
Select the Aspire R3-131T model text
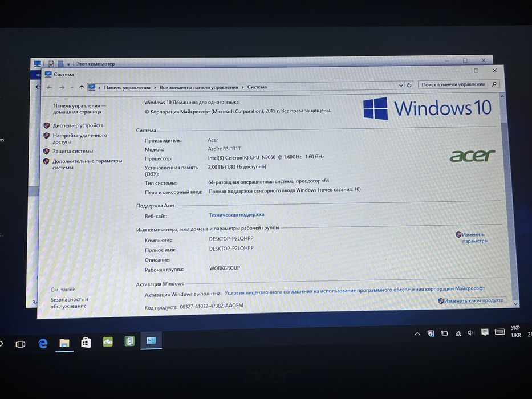pyautogui.click(x=224, y=149)
